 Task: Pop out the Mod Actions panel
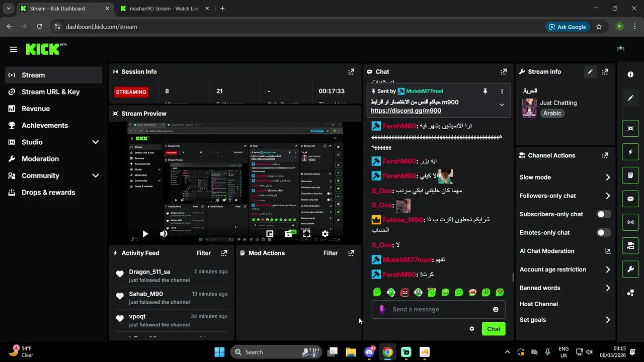(351, 253)
